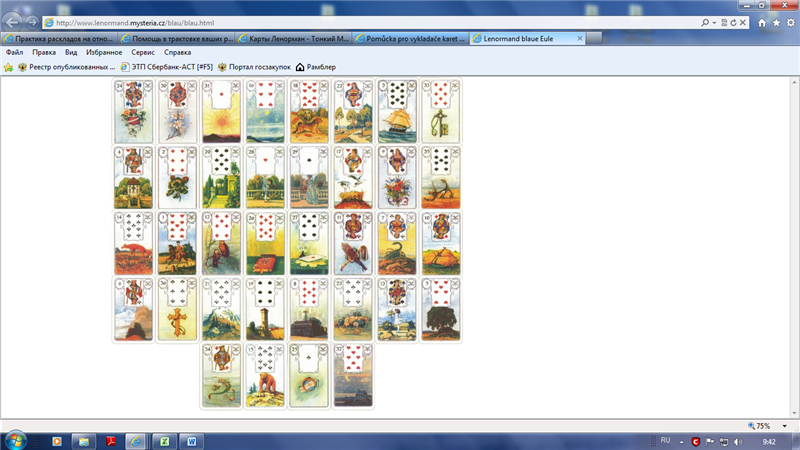Viewport: 800px width, 450px height.
Task: Open Favorites star icon at top right
Action: (776, 23)
